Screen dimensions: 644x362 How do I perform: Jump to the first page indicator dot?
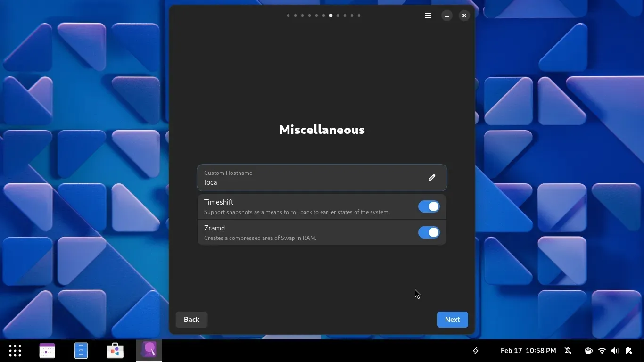pyautogui.click(x=288, y=16)
